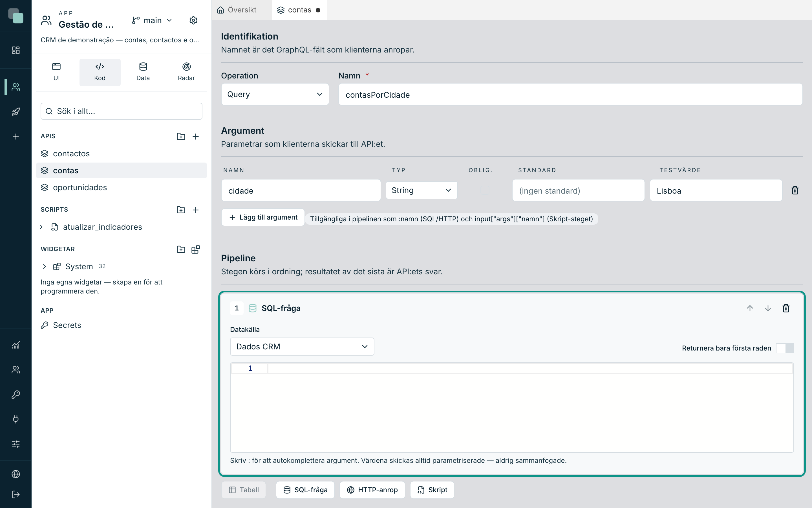Delete the cidade argument row

pyautogui.click(x=795, y=190)
